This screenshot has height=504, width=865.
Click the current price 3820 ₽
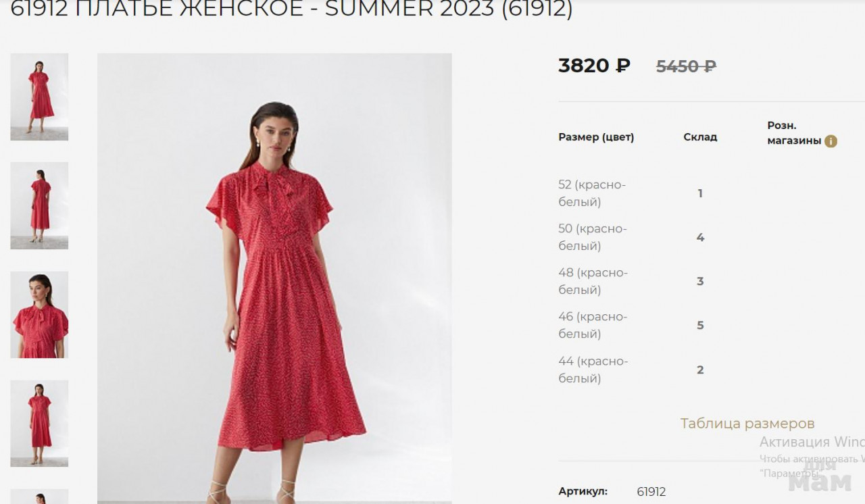(594, 66)
